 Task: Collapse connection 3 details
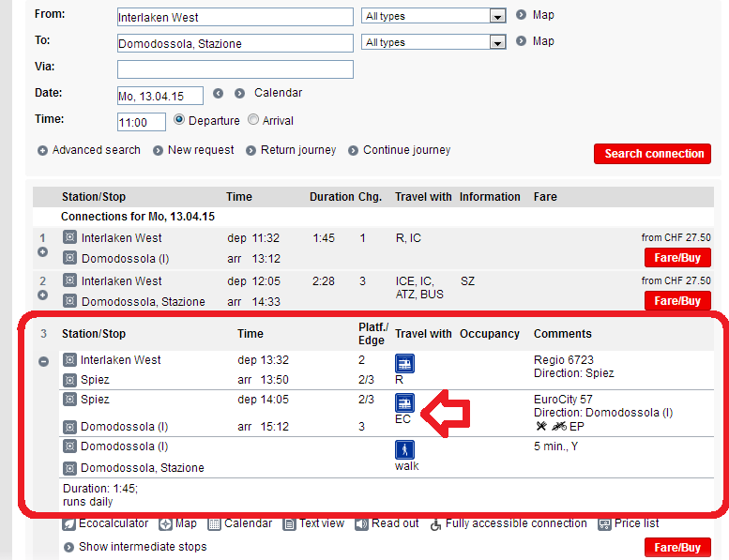44,361
